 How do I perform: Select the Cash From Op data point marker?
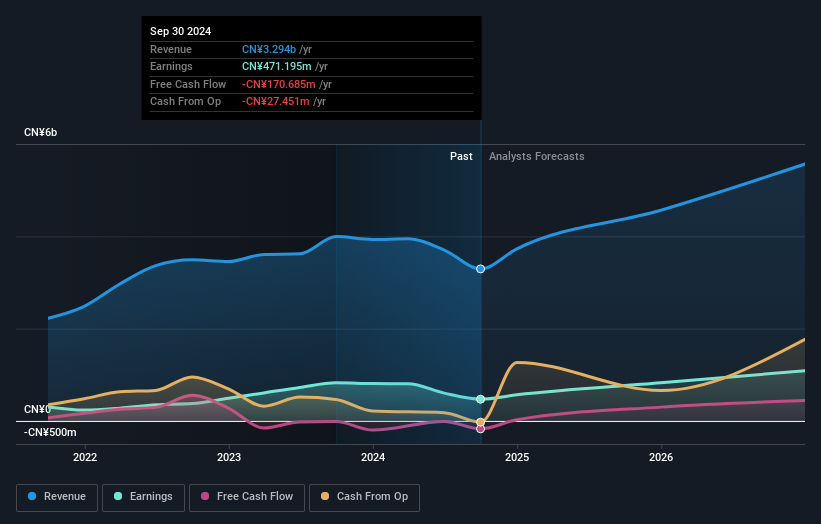[481, 422]
